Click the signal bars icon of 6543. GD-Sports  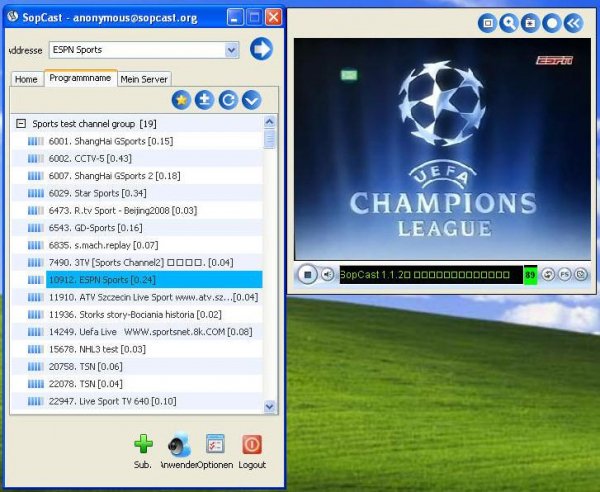36,228
